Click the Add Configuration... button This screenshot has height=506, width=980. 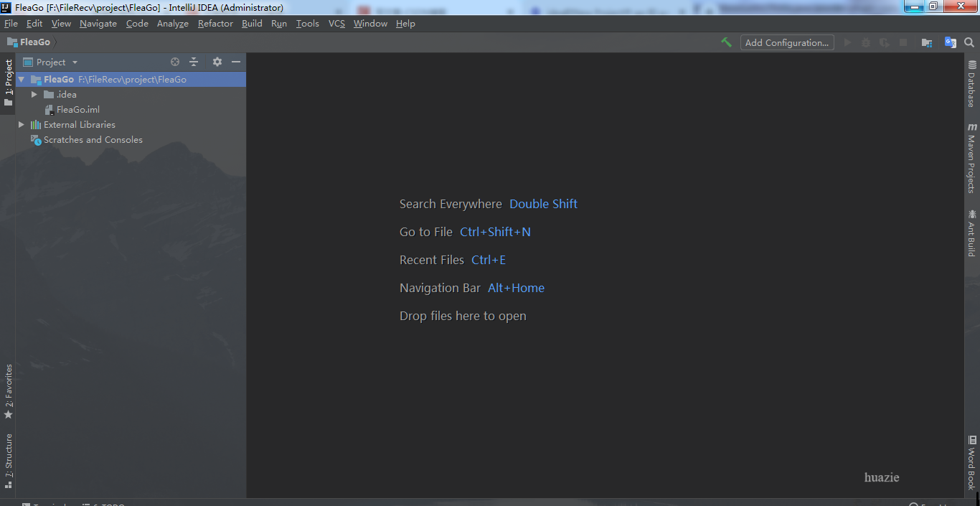[x=787, y=43]
